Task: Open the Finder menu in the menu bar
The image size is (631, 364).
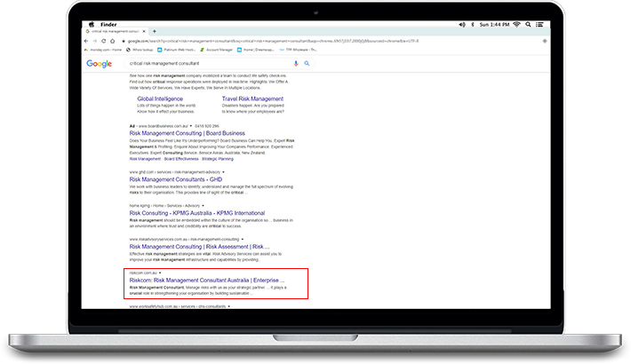Action: tap(108, 25)
